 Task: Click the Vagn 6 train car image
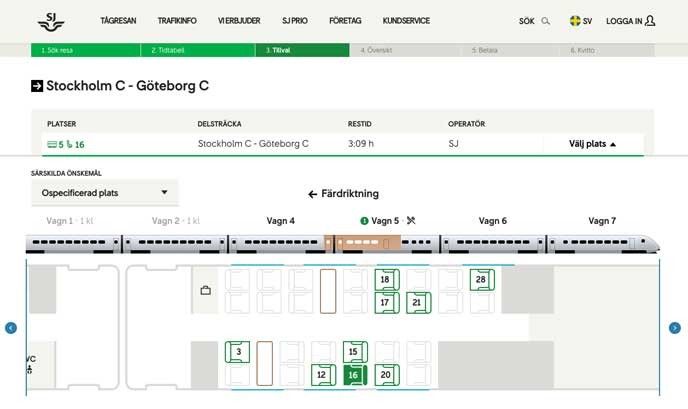coord(493,243)
